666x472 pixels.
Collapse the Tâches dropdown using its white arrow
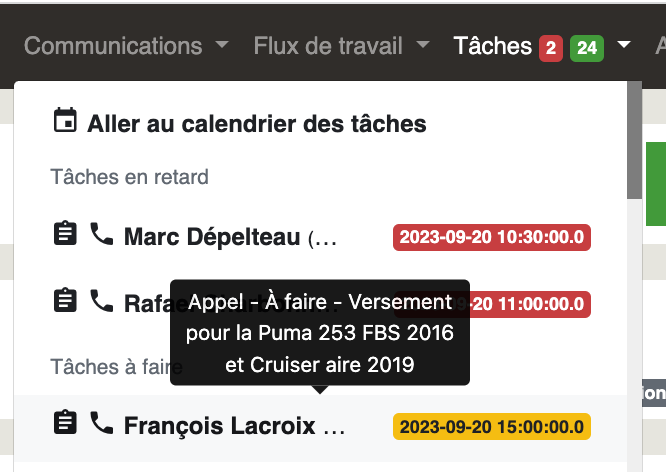pos(624,44)
